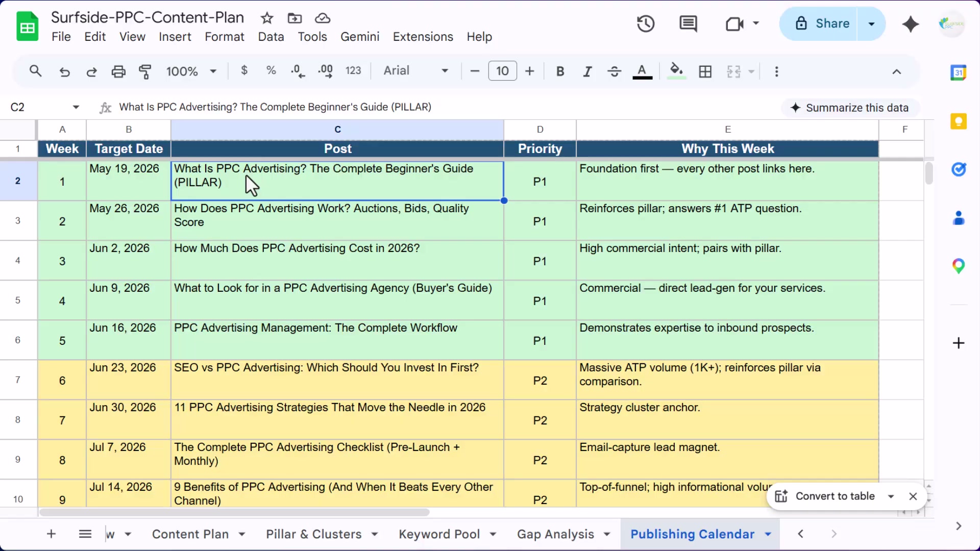Image resolution: width=980 pixels, height=551 pixels.
Task: Show side panel with bottom-right chevron
Action: click(x=959, y=526)
